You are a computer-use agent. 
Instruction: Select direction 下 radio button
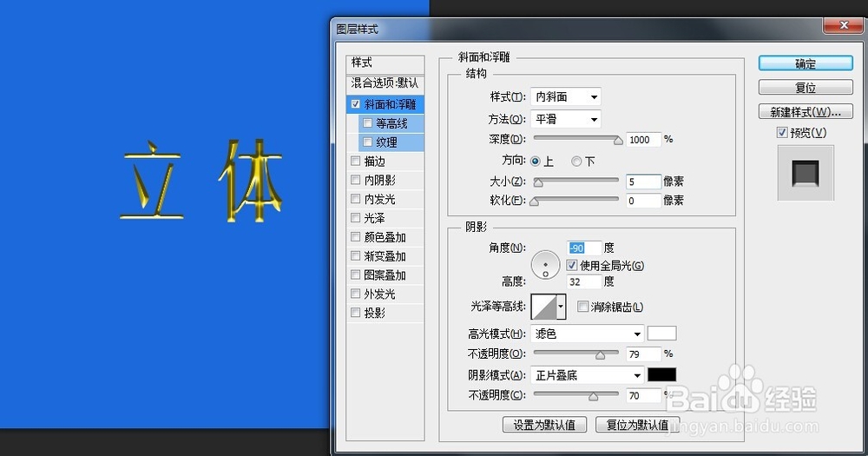coord(576,162)
